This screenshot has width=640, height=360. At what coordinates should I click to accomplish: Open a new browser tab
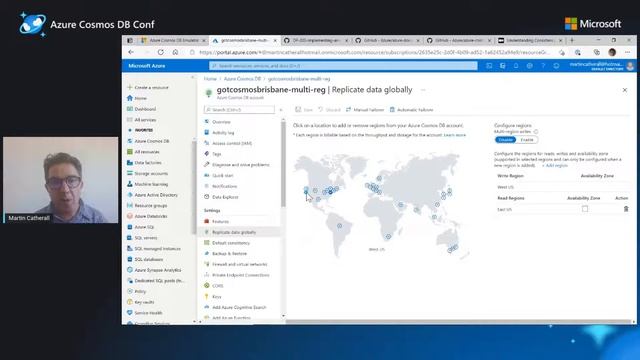tap(572, 40)
